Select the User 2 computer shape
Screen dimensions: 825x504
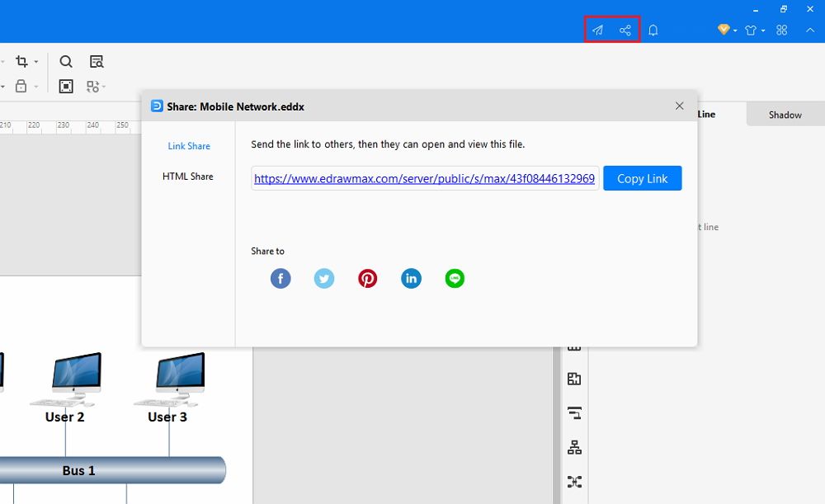pos(66,379)
